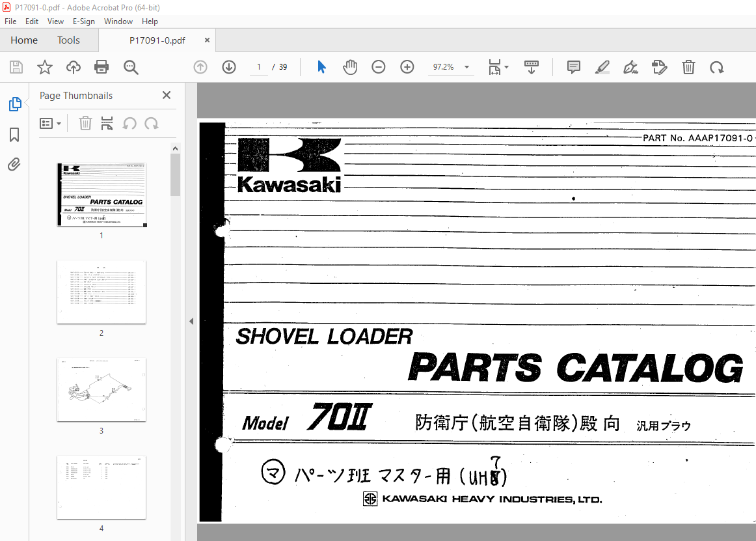Select page 2 thumbnail
Screen dimensions: 756x541
pyautogui.click(x=101, y=292)
